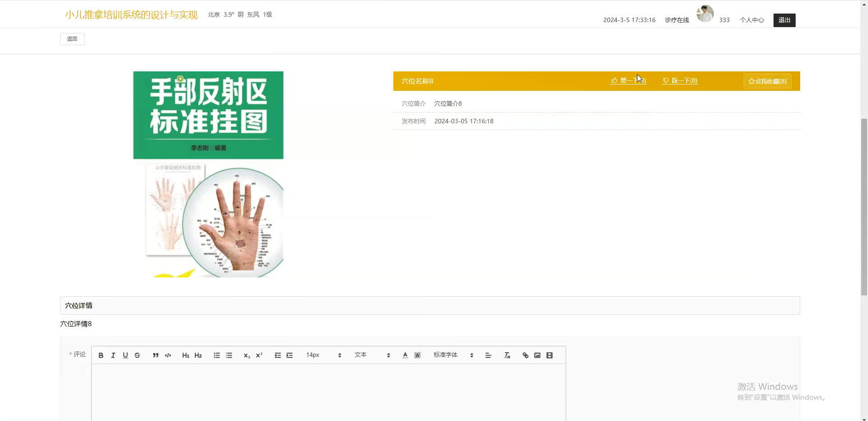The width and height of the screenshot is (868, 421).
Task: Click 点我收藏 to favorite the acupoint
Action: [767, 81]
